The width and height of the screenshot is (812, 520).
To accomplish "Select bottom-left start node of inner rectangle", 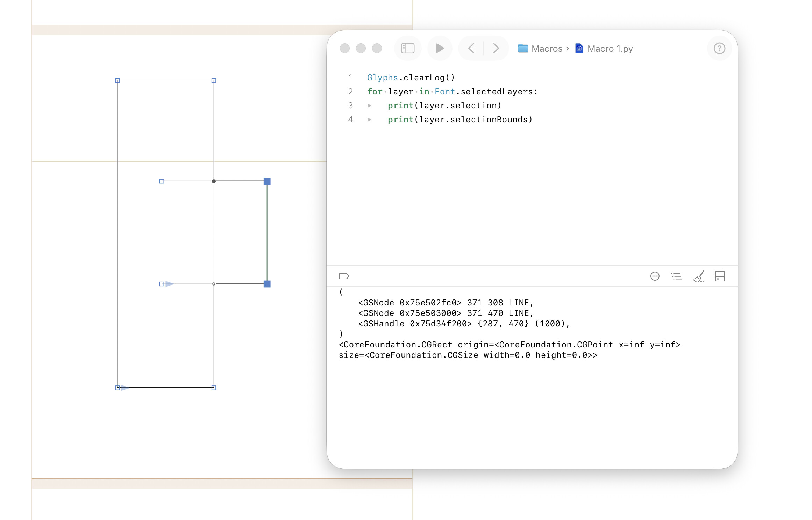I will [162, 284].
